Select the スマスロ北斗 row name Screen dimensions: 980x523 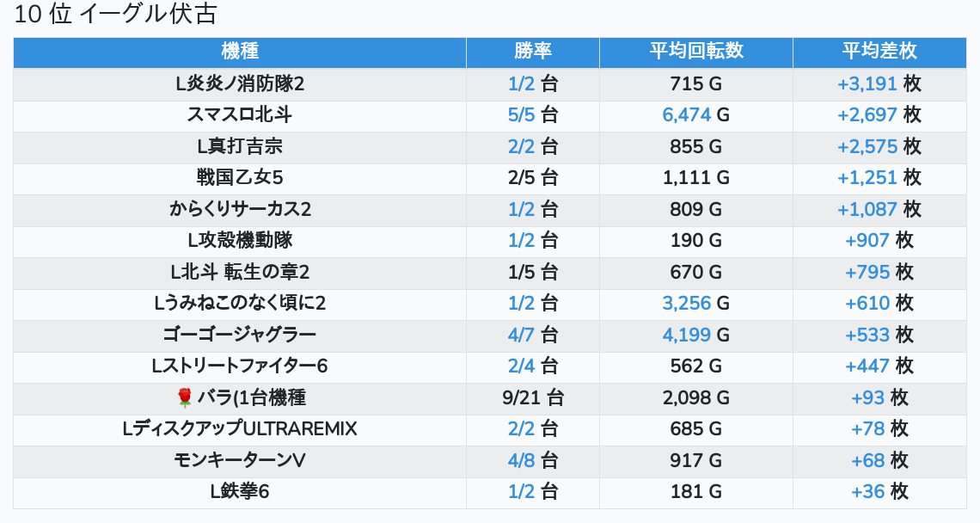tap(239, 115)
